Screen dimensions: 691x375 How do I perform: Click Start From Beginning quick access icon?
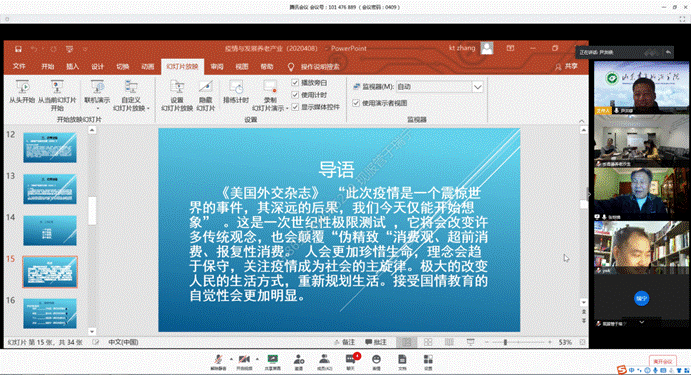coord(69,49)
